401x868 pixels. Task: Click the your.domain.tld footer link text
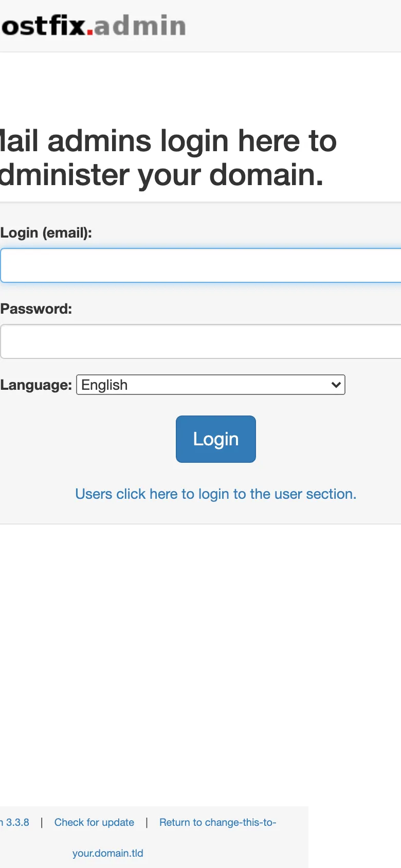click(108, 853)
